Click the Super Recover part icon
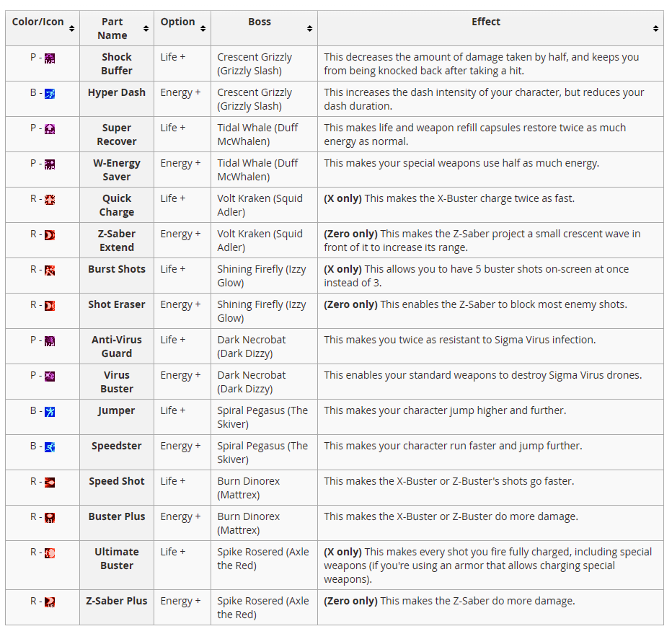 (x=50, y=128)
